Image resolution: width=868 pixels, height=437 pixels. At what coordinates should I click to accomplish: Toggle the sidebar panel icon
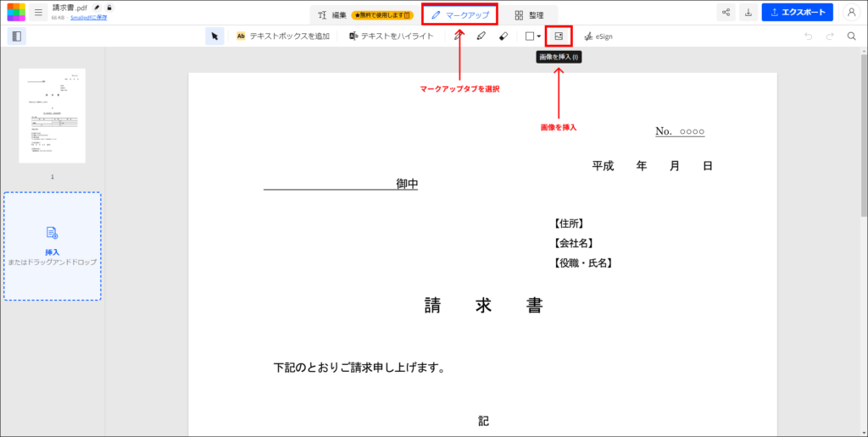[17, 36]
